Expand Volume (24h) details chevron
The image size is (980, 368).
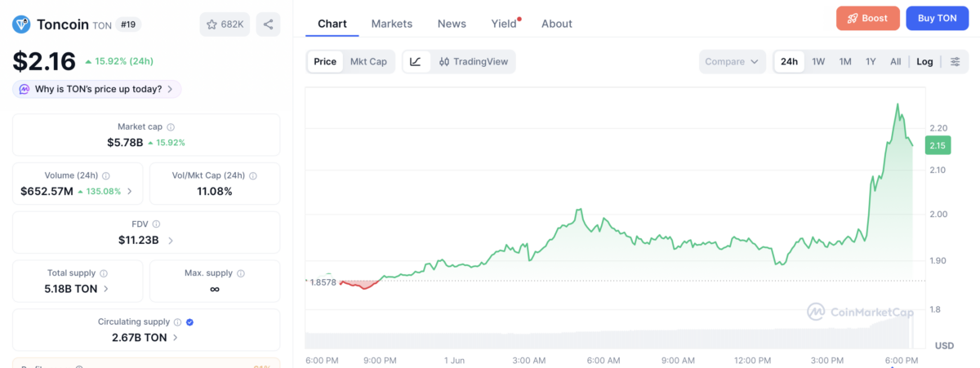coord(129,191)
